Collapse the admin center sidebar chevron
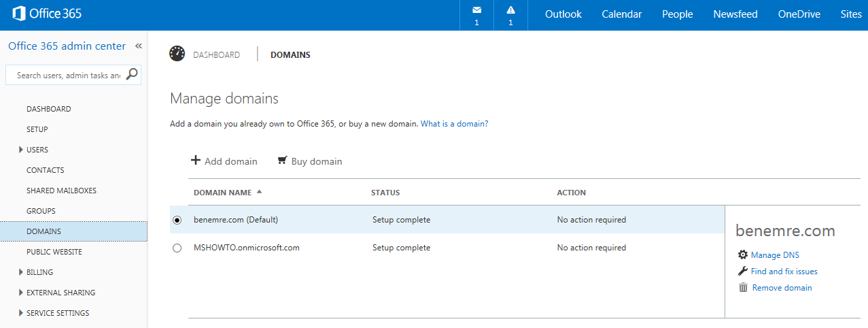Screen dimensions: 868x328 tap(139, 46)
